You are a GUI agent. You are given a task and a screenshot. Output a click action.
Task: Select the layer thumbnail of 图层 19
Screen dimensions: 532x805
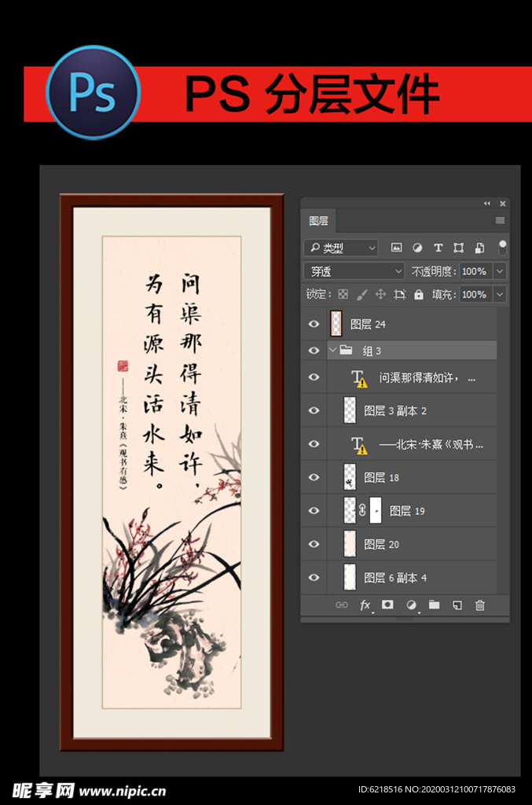click(350, 510)
